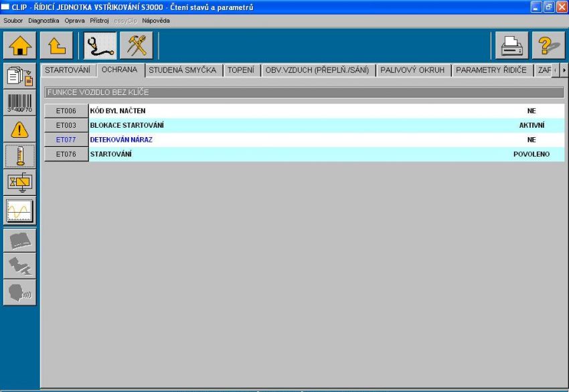Open the wrench and screwdriver repair tools

(140, 45)
